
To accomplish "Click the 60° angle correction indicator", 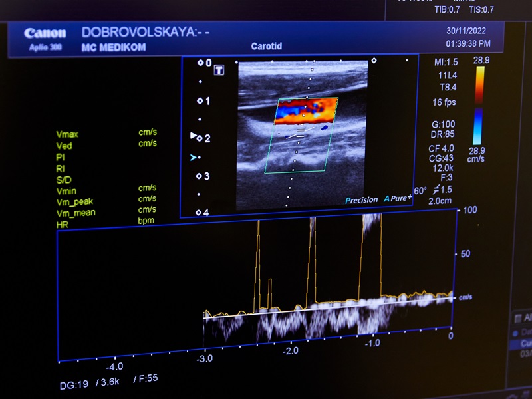I will (x=420, y=192).
